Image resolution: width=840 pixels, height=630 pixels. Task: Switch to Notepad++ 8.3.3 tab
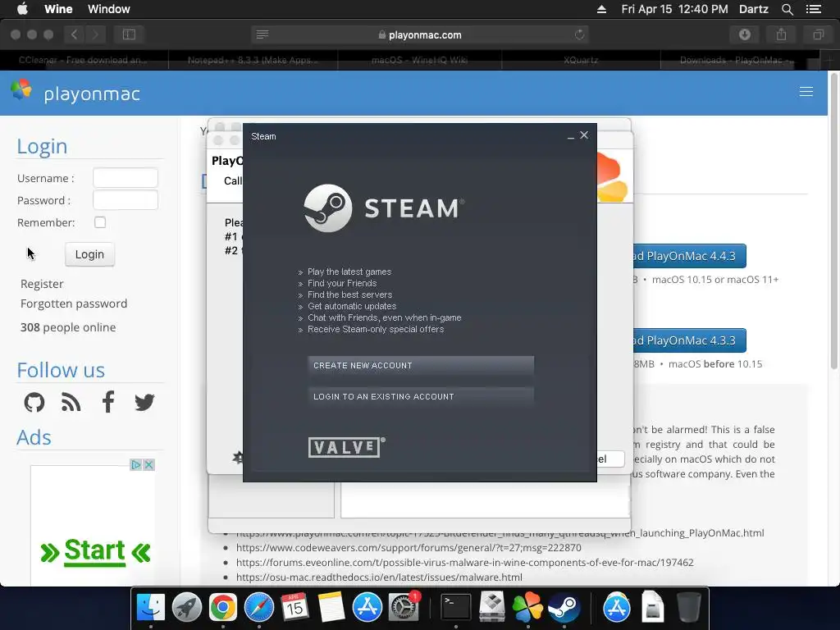(x=253, y=60)
